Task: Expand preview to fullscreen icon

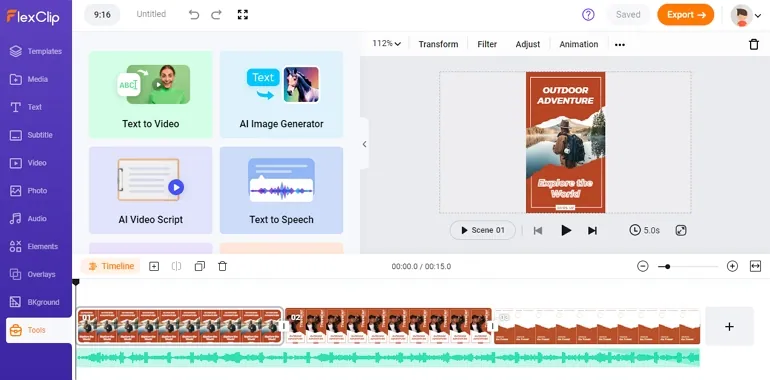Action: 681,230
